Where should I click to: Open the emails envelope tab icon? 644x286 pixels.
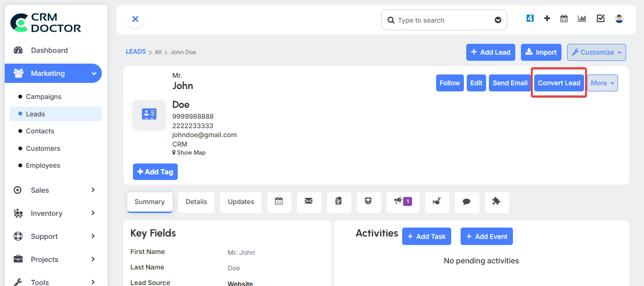click(x=309, y=202)
